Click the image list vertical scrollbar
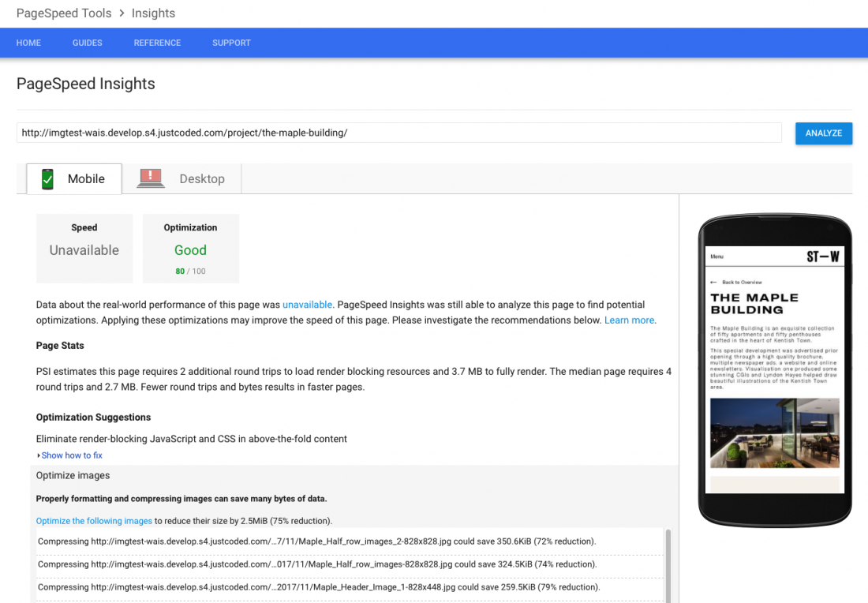868x603 pixels. coord(668,565)
